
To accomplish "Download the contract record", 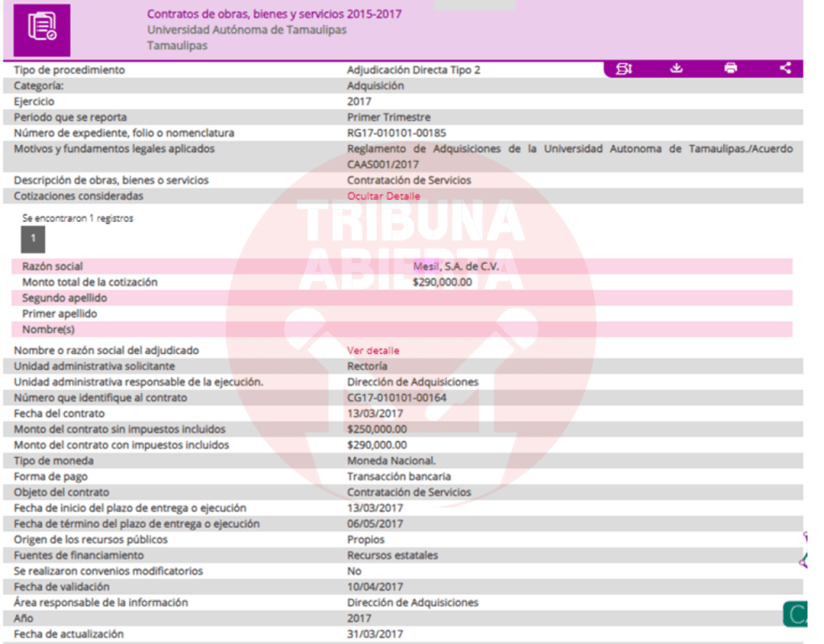I will point(677,68).
